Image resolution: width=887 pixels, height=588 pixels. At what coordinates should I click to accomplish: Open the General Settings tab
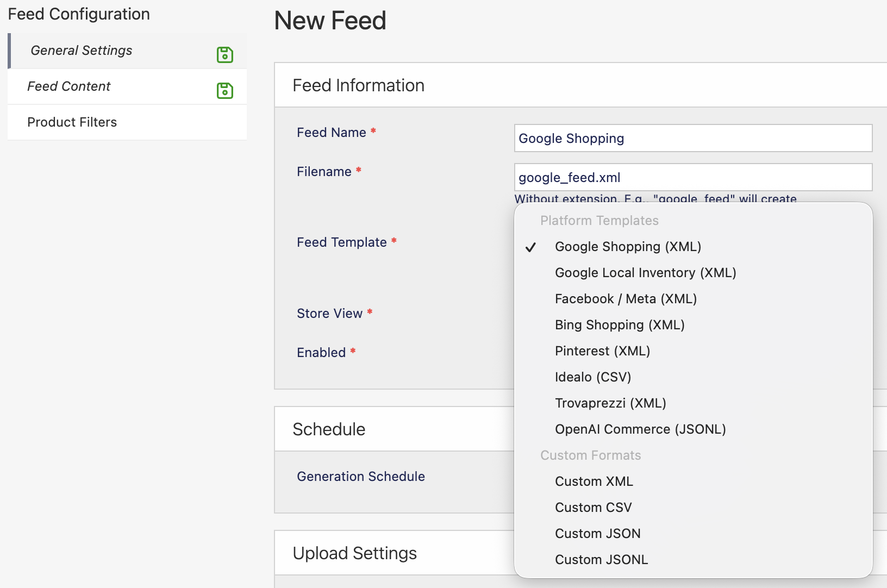click(x=127, y=51)
